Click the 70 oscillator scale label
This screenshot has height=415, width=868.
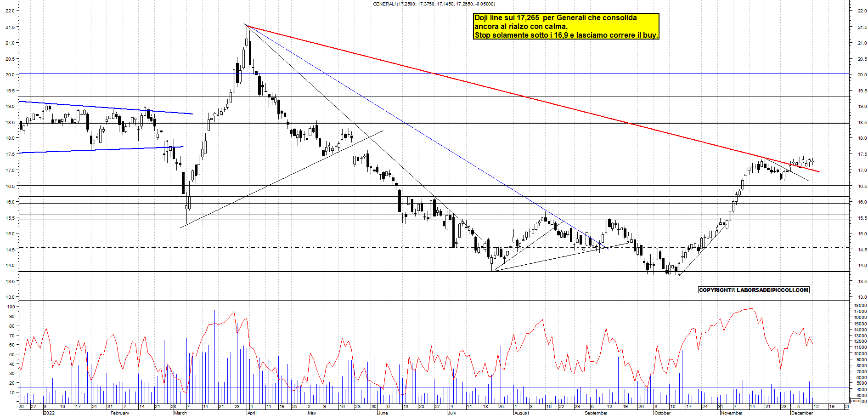click(12, 335)
